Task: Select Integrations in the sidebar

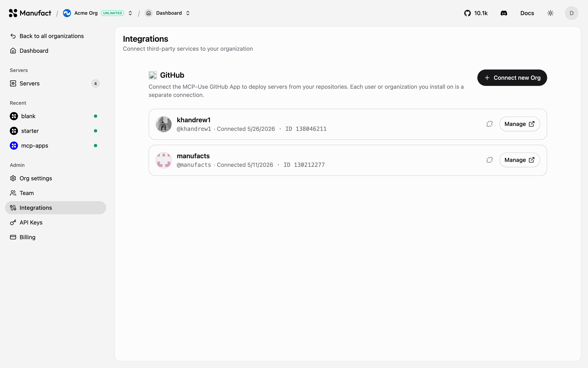Action: [55, 208]
